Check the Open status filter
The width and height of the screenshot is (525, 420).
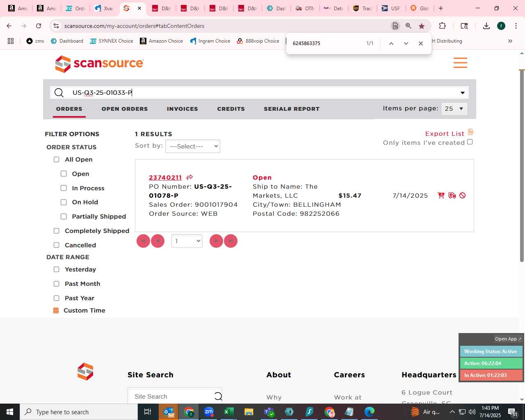(x=64, y=174)
